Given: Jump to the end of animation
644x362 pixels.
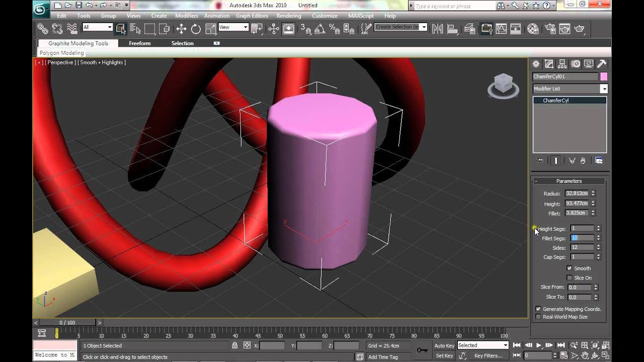Looking at the screenshot, I should pos(560,345).
